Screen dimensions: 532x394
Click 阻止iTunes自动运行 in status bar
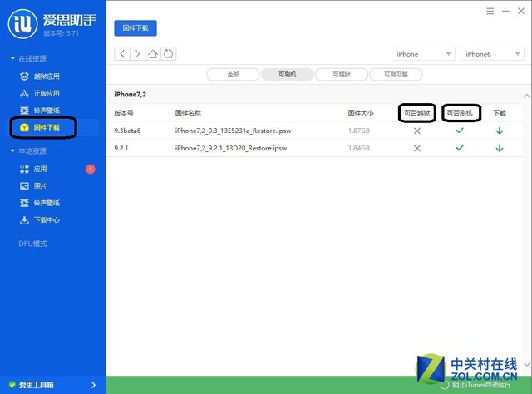click(481, 385)
